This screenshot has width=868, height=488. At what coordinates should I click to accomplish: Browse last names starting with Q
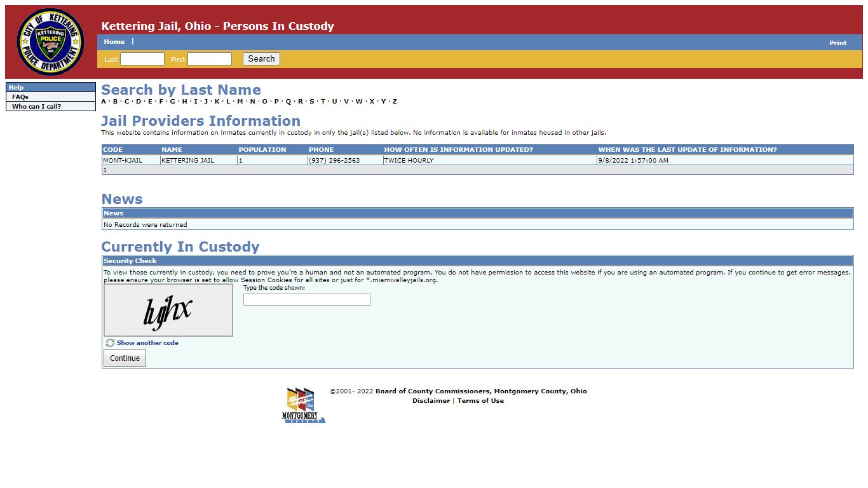pos(288,102)
